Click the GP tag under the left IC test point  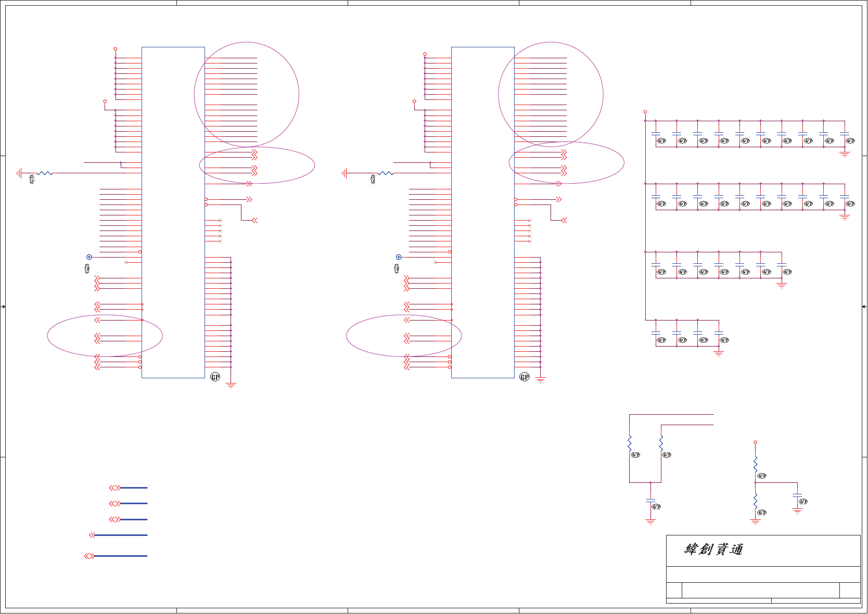click(87, 269)
